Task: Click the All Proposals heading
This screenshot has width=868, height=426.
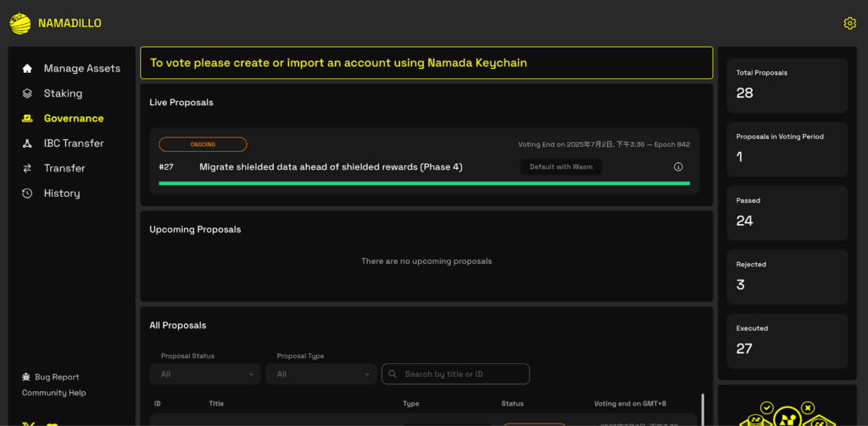Action: (178, 326)
